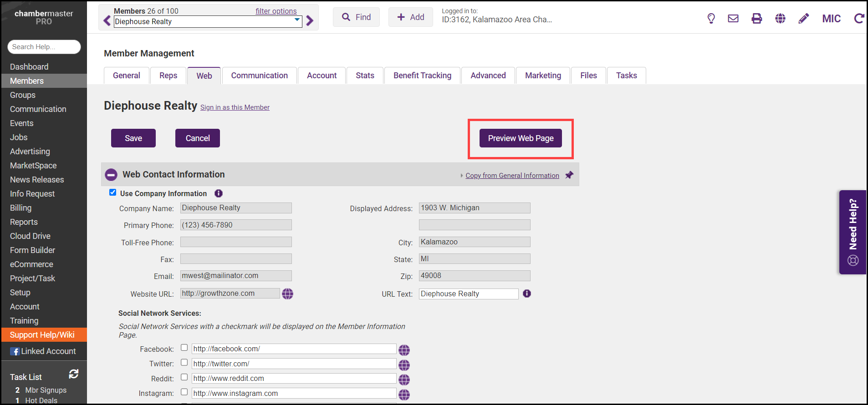Open globe icon next to Website URL
The image size is (868, 405).
point(287,294)
